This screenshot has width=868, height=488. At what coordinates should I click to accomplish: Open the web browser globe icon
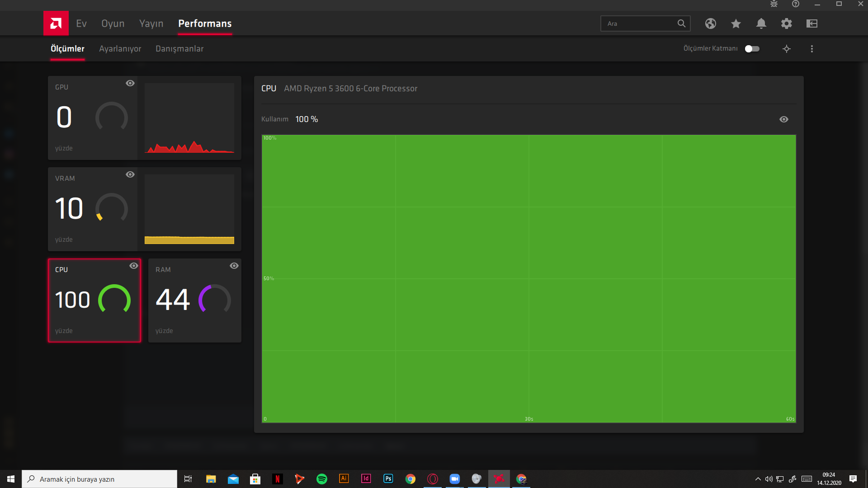click(711, 23)
